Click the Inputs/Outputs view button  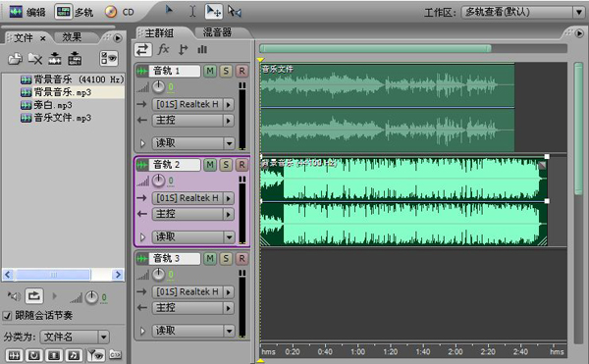[x=142, y=49]
